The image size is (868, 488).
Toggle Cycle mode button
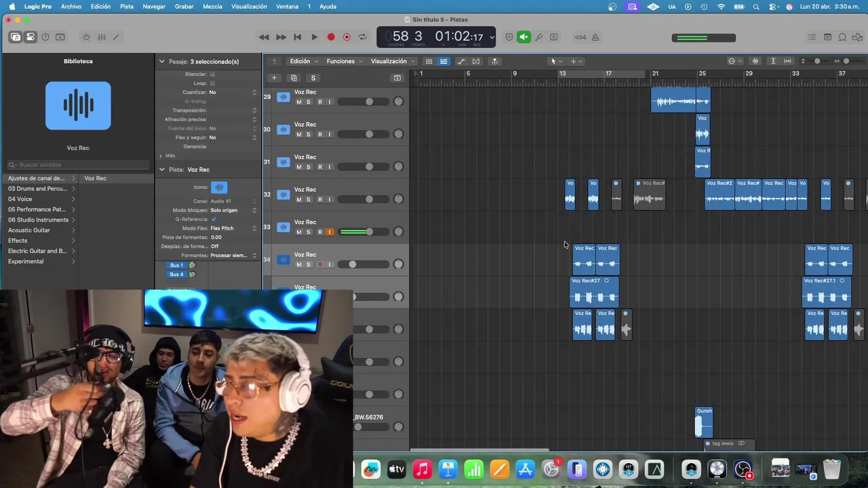(x=363, y=37)
